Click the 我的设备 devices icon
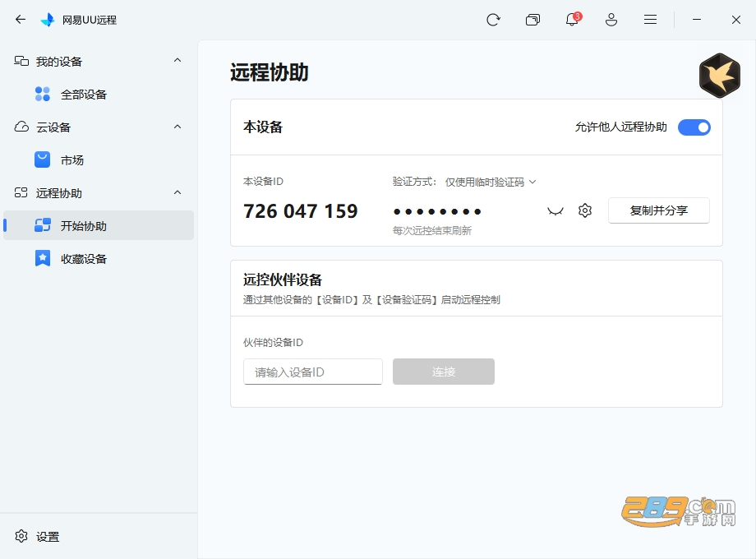Image resolution: width=756 pixels, height=559 pixels. click(x=21, y=61)
